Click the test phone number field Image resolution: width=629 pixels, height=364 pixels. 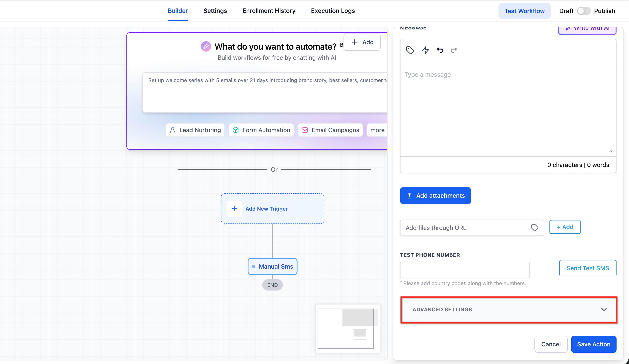coord(465,270)
